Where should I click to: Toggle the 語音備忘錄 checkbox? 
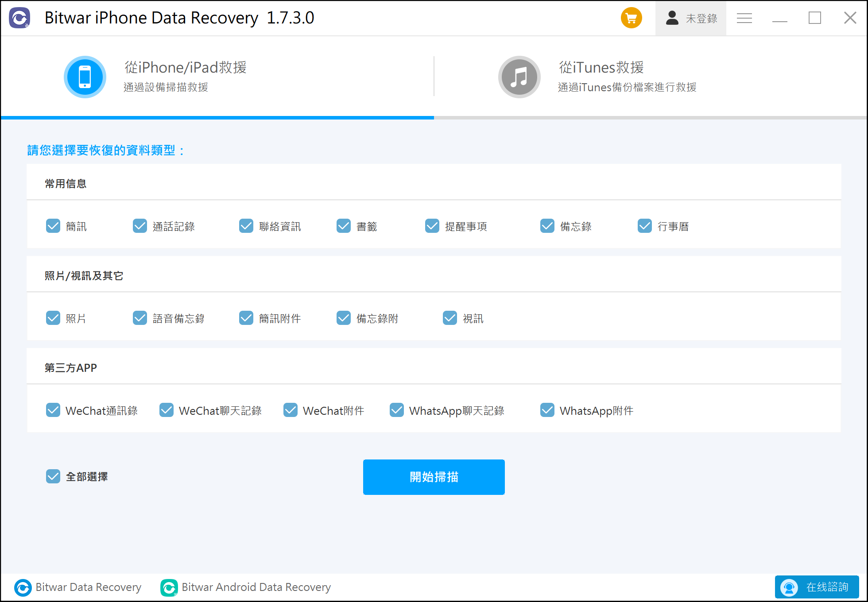click(140, 318)
